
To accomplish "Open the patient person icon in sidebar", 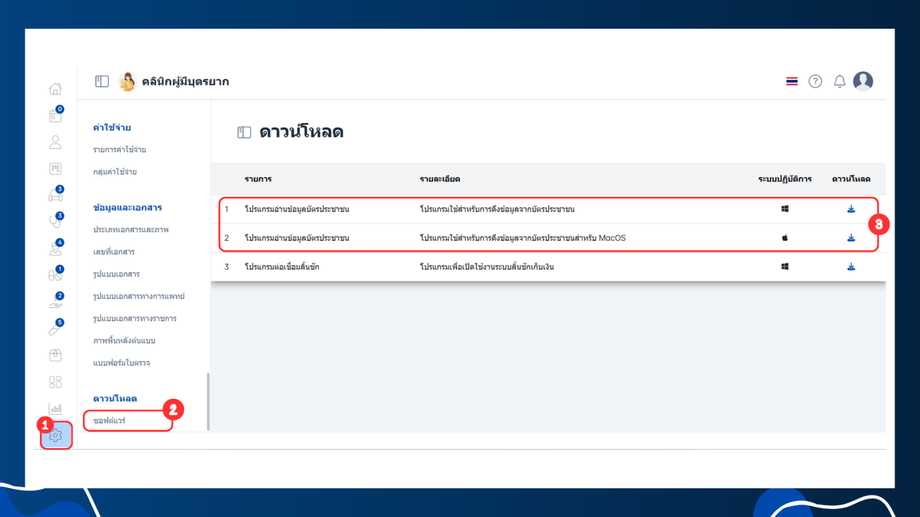I will pos(55,142).
